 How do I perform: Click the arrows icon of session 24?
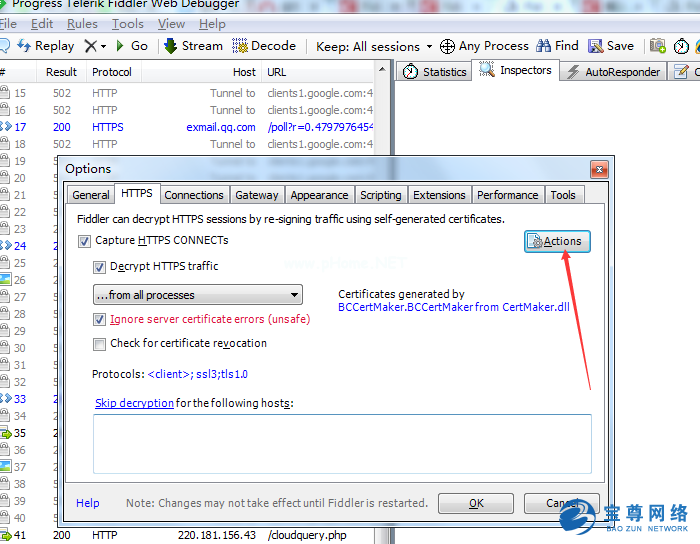6,245
